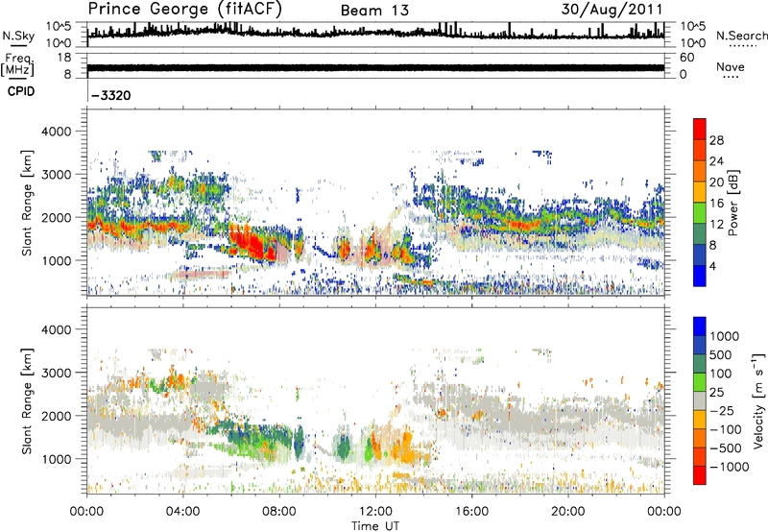The height and width of the screenshot is (532, 768).
Task: Click the gray Velocity segment between 25 and -25
Action: pyautogui.click(x=700, y=400)
